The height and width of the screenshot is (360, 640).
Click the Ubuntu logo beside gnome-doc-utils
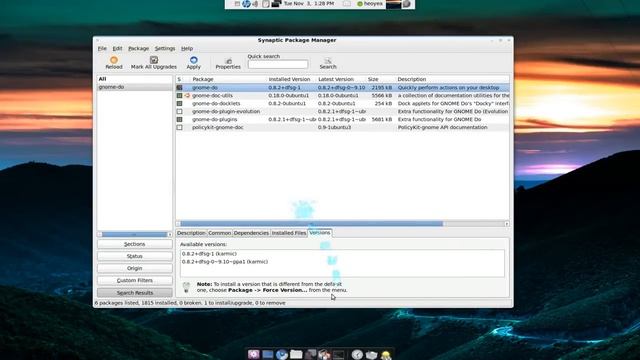coord(187,96)
